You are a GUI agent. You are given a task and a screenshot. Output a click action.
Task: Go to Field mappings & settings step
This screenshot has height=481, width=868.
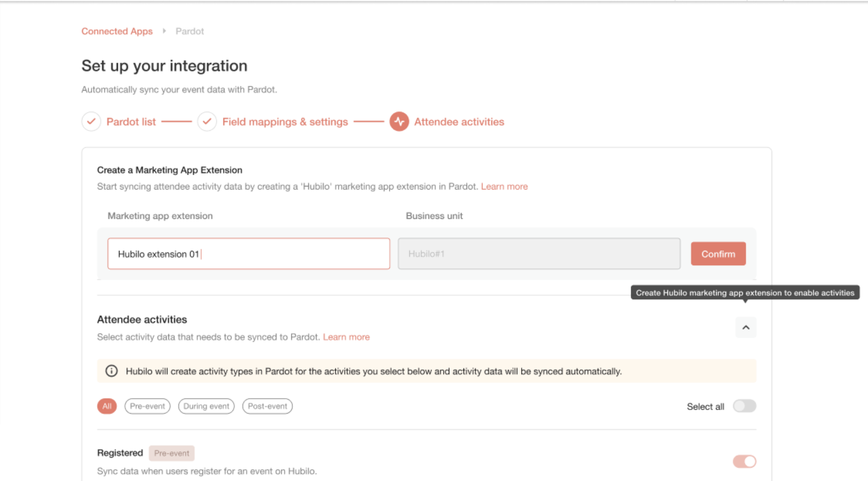(285, 122)
